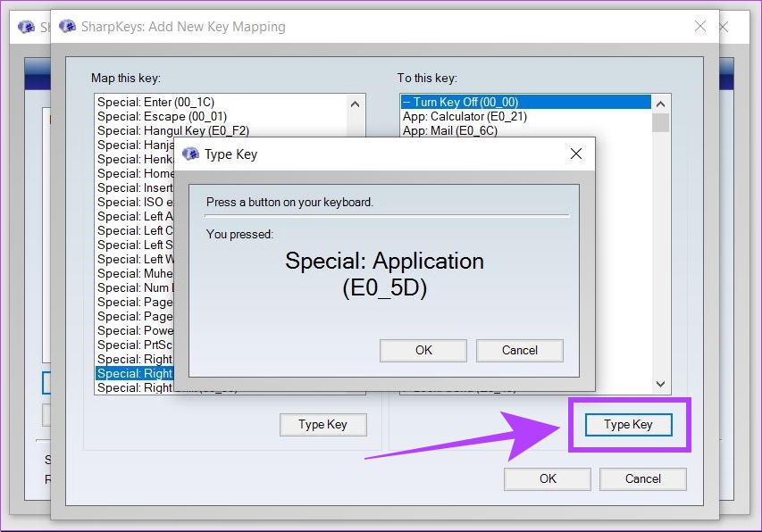Select App: Calculator (E0_21) entry
762x532 pixels.
click(x=526, y=117)
